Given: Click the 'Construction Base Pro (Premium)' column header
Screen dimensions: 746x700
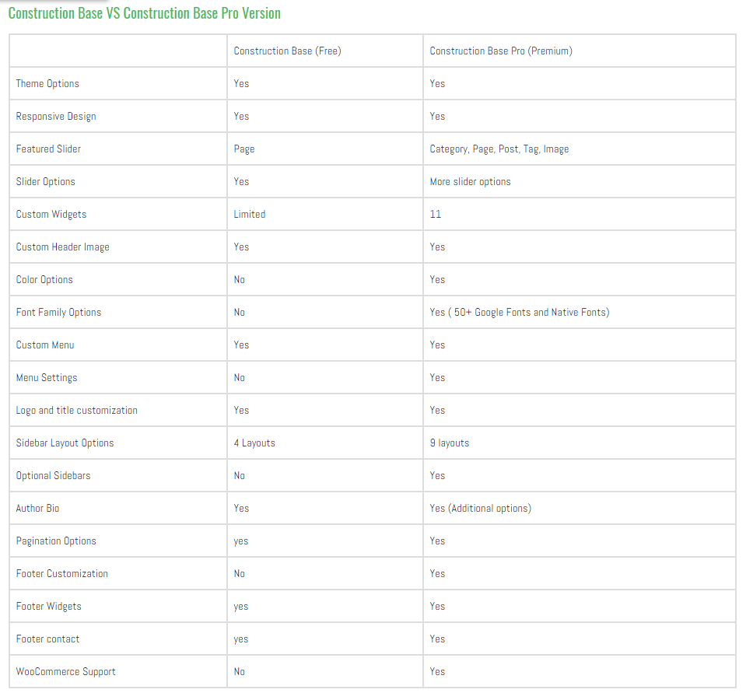Looking at the screenshot, I should point(500,51).
